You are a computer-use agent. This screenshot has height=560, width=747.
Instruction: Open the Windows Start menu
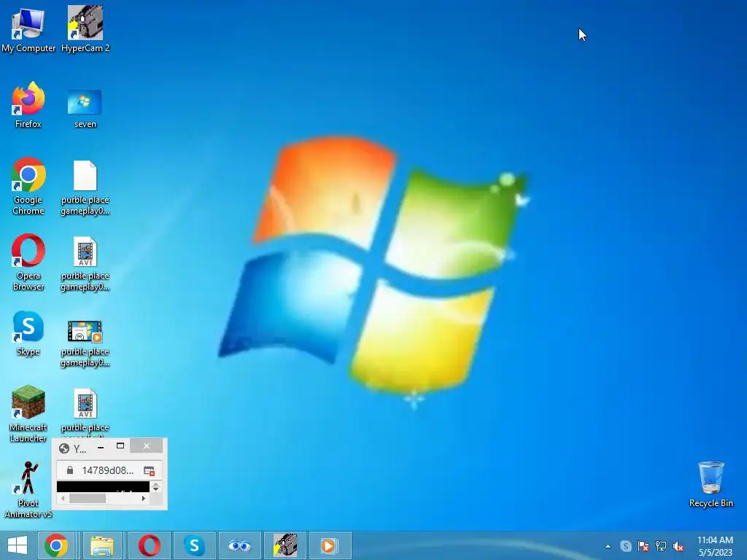18,545
